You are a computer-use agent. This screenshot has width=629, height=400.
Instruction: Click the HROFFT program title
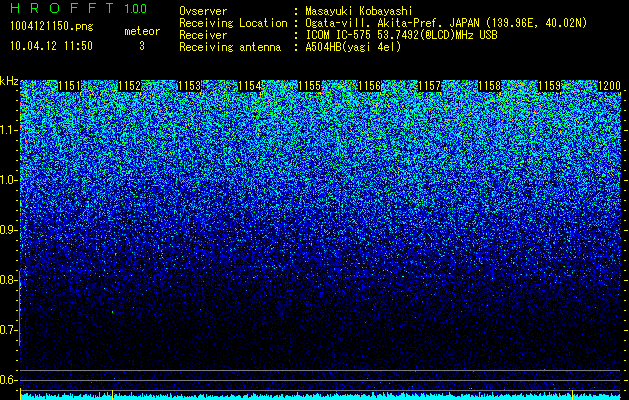click(x=62, y=8)
